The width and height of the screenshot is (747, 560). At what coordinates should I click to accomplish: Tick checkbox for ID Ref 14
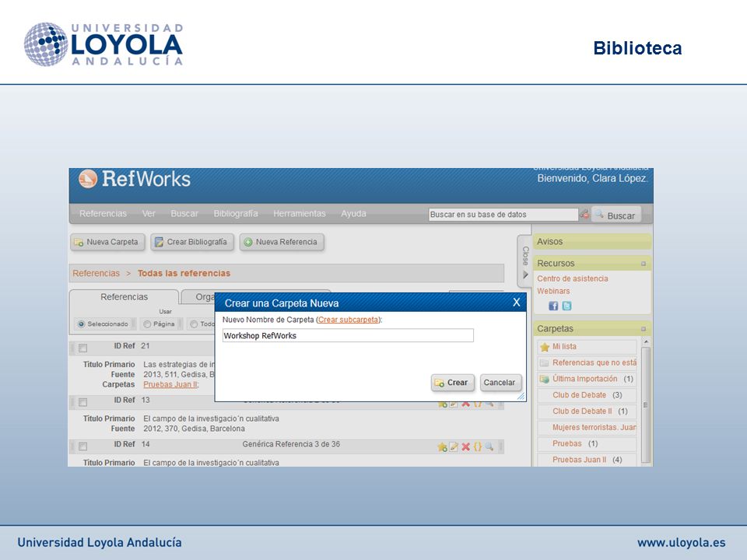[x=83, y=446]
